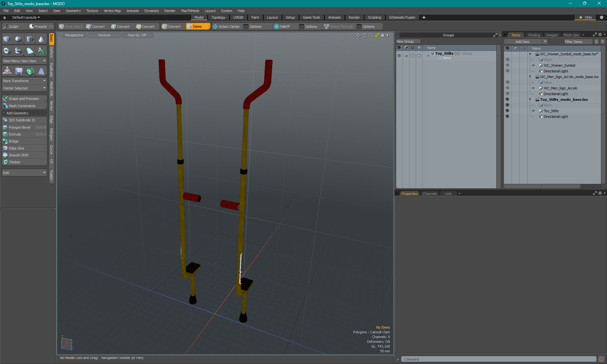This screenshot has height=364, width=607.
Task: Open Mesh Constraints panel
Action: (24, 106)
